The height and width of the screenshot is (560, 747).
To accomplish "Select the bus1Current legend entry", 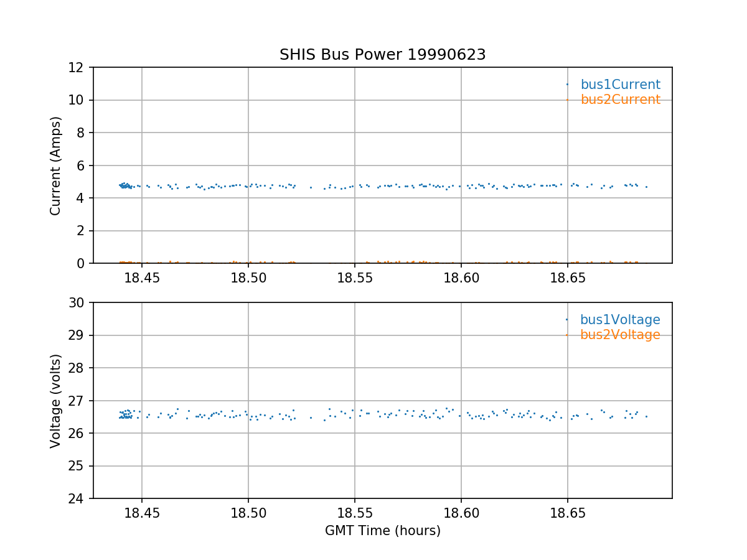I will tap(620, 85).
